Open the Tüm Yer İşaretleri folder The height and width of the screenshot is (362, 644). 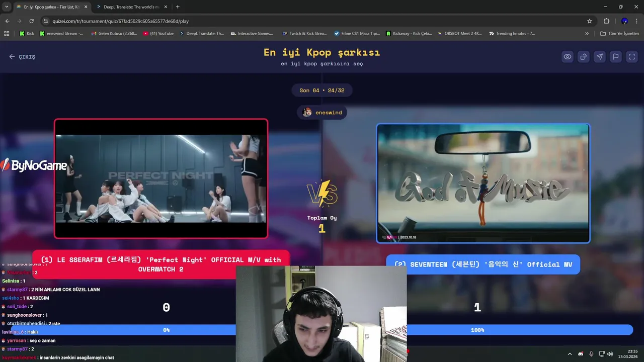click(x=619, y=34)
